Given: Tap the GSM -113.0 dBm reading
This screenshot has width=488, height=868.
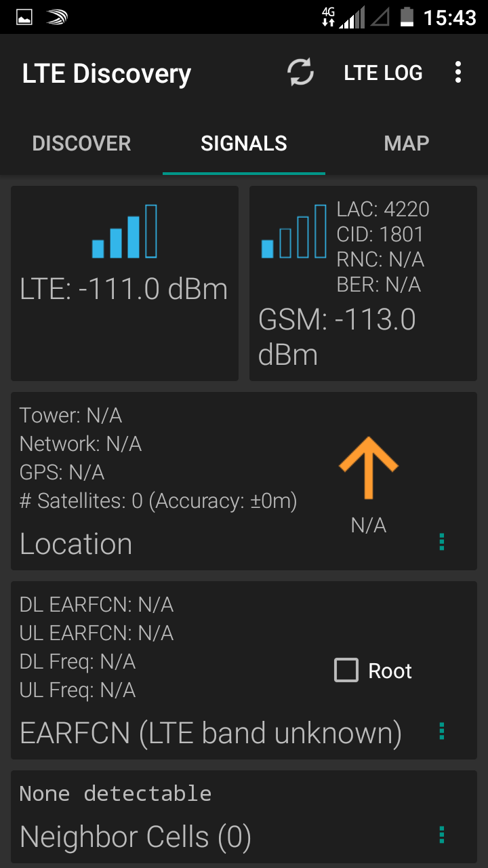Looking at the screenshot, I should [337, 336].
